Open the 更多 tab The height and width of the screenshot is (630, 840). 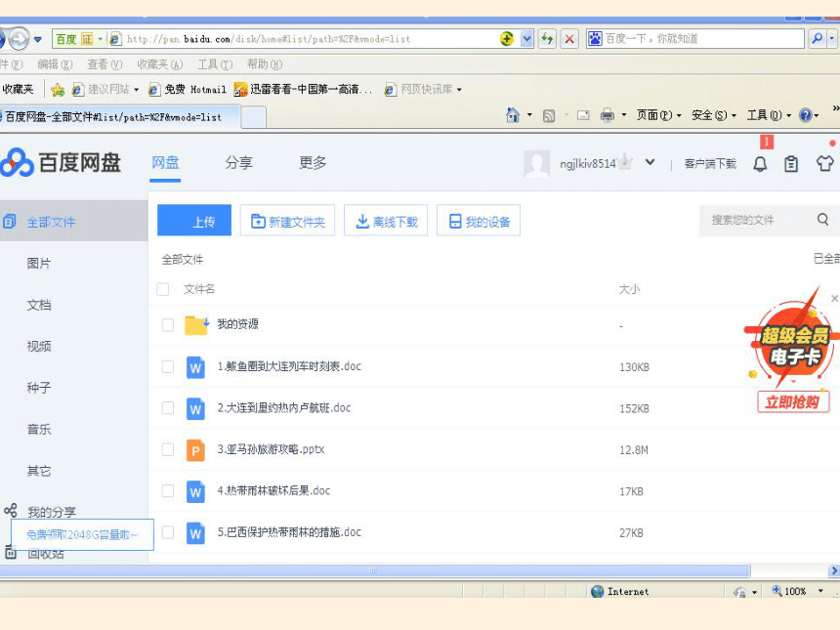(x=313, y=163)
